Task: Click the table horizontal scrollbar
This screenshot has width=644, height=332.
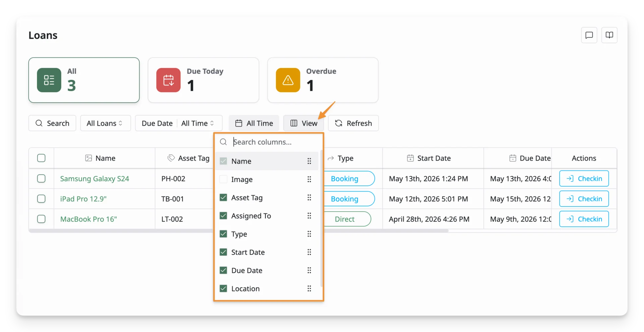Action: pos(238,231)
